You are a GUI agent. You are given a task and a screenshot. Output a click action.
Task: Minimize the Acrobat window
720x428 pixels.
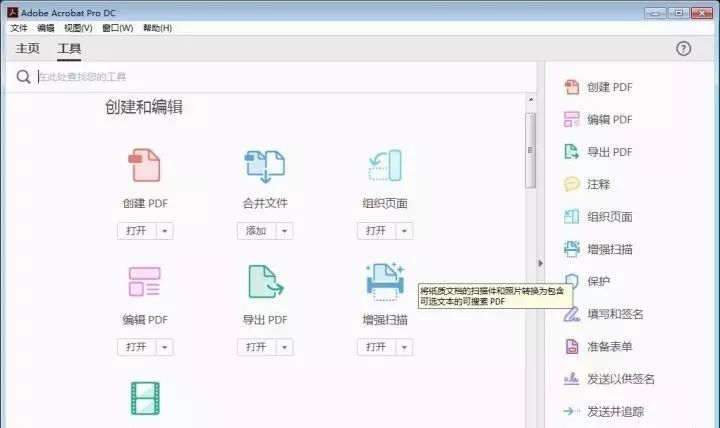tap(655, 13)
